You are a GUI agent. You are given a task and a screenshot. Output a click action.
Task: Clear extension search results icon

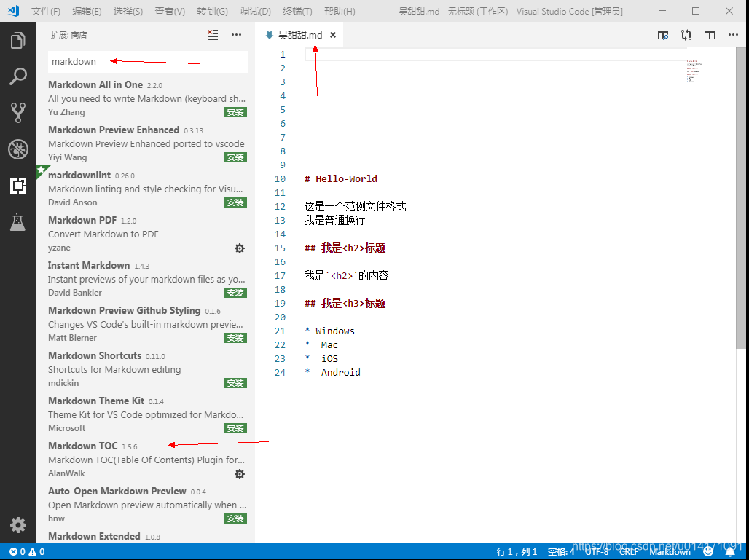[213, 35]
